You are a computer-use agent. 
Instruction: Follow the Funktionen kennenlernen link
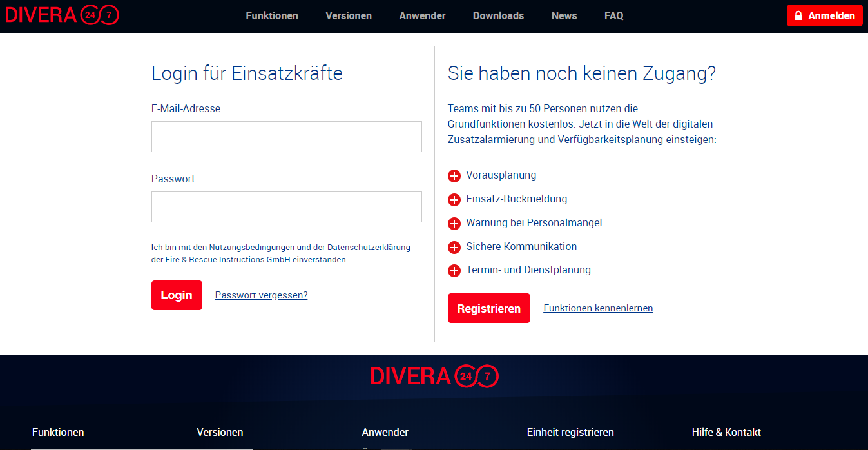(x=598, y=308)
